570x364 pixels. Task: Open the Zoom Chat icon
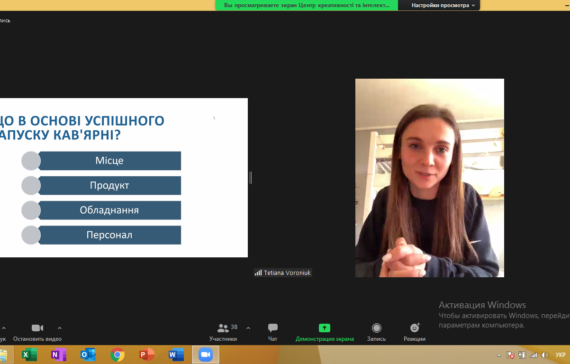pyautogui.click(x=273, y=328)
